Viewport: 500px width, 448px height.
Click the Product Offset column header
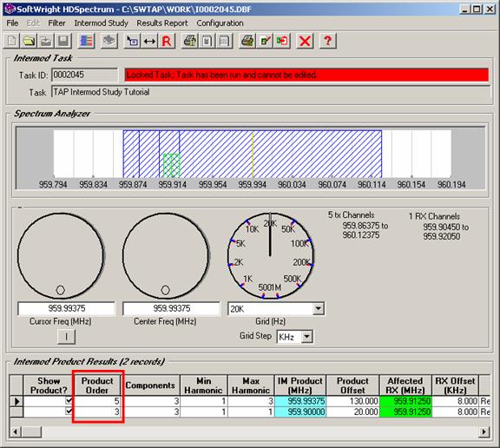tap(352, 385)
